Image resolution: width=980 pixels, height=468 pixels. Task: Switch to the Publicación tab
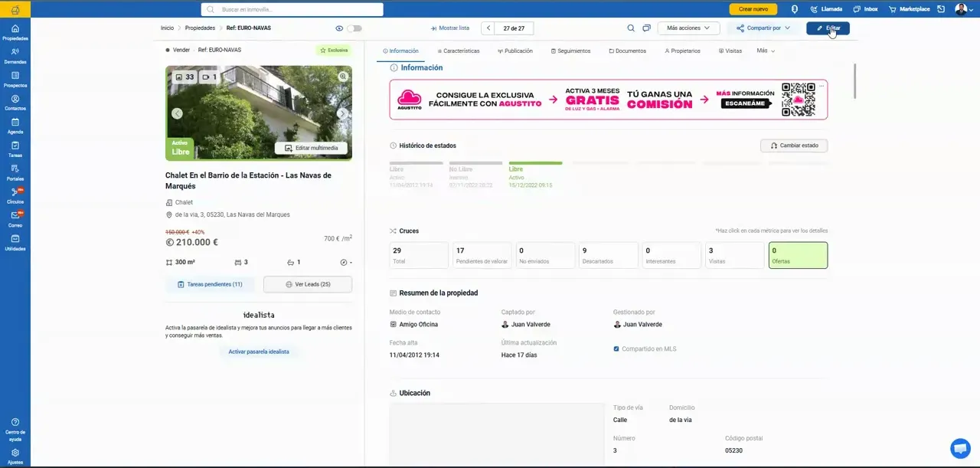click(515, 51)
